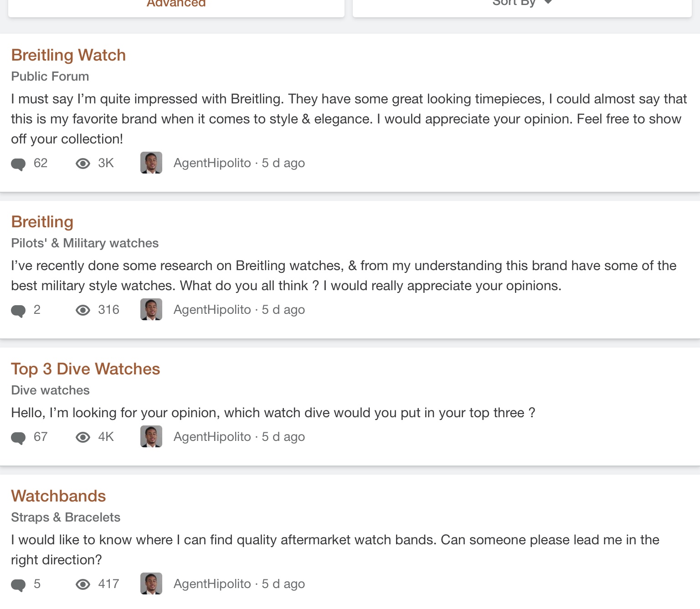Go to Straps & Bracelets forum
This screenshot has width=700, height=609.
(66, 517)
